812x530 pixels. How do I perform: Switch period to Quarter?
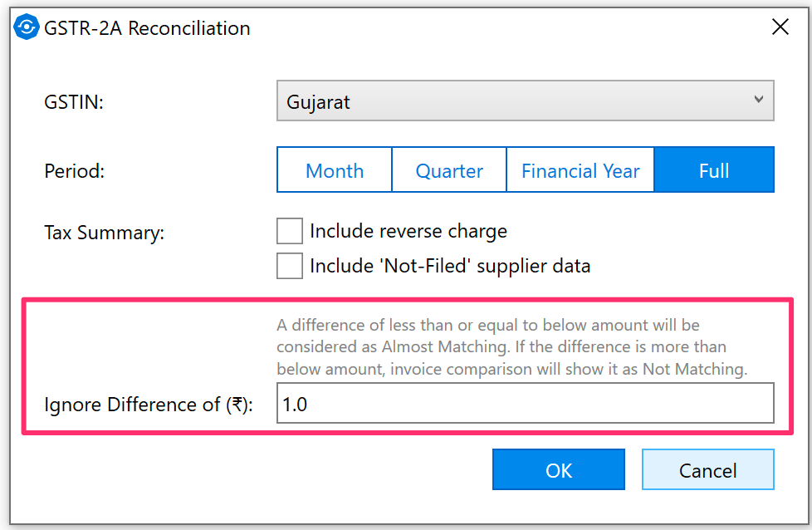point(449,170)
